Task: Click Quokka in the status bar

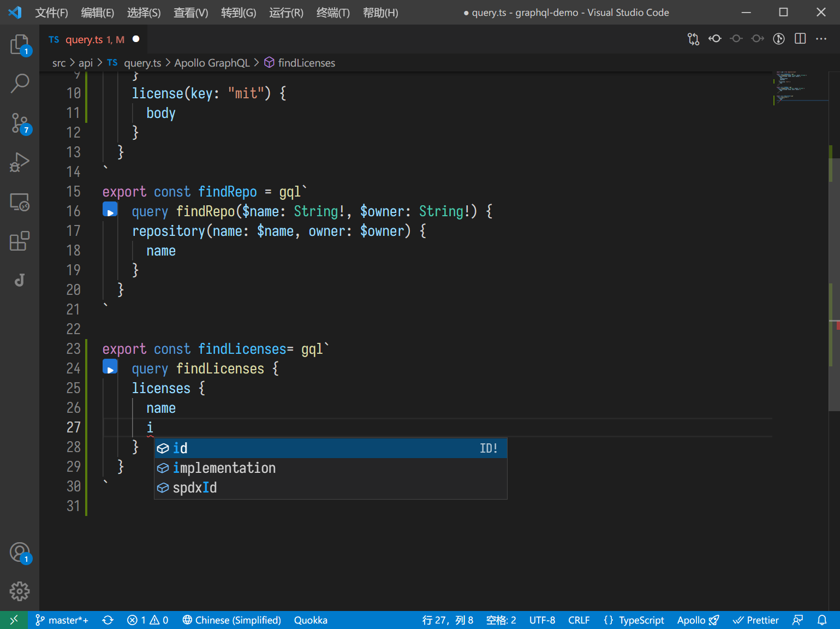Action: pos(311,620)
